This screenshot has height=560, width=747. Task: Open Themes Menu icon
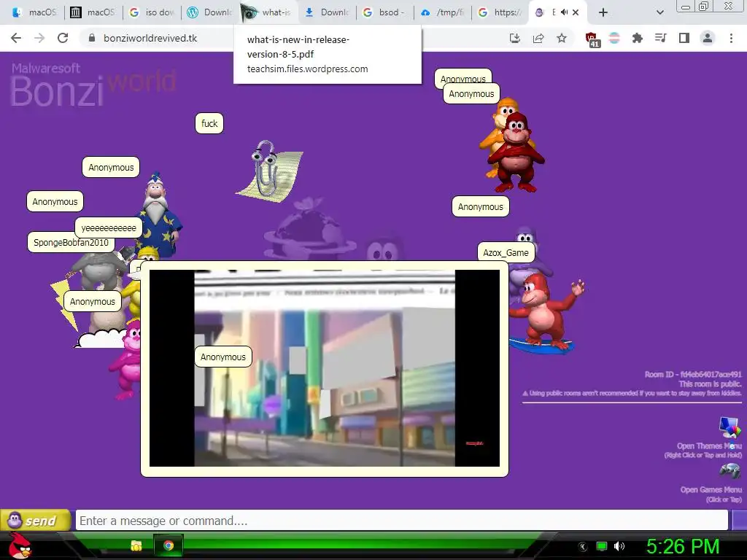729,427
